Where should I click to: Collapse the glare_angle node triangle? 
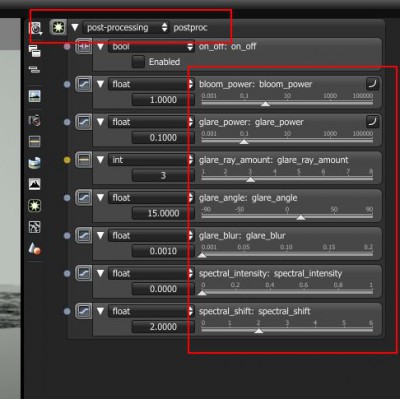100,198
